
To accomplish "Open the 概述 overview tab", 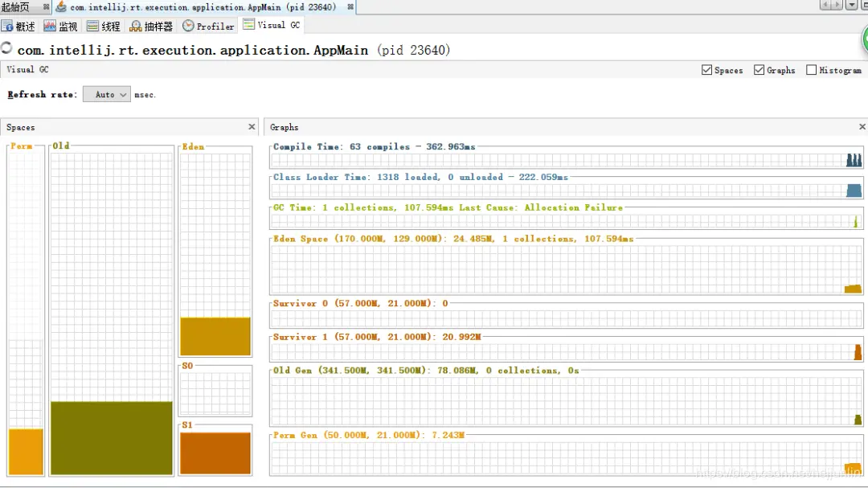I will [18, 26].
